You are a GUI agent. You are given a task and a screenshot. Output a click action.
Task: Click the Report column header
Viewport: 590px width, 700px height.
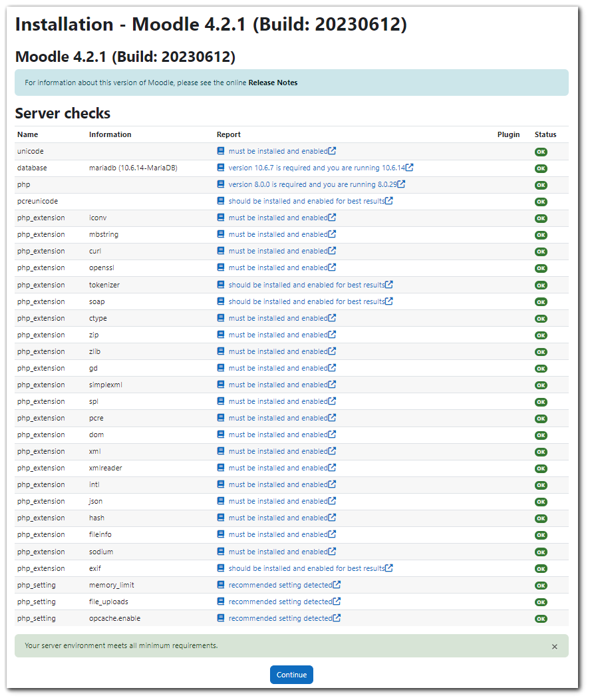(x=229, y=134)
